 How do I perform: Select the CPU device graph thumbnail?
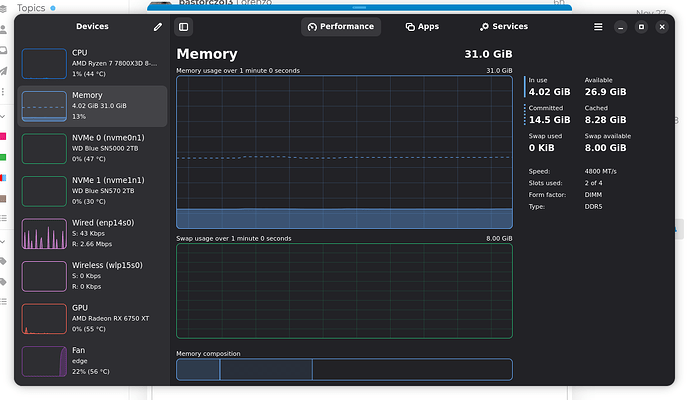click(43, 63)
